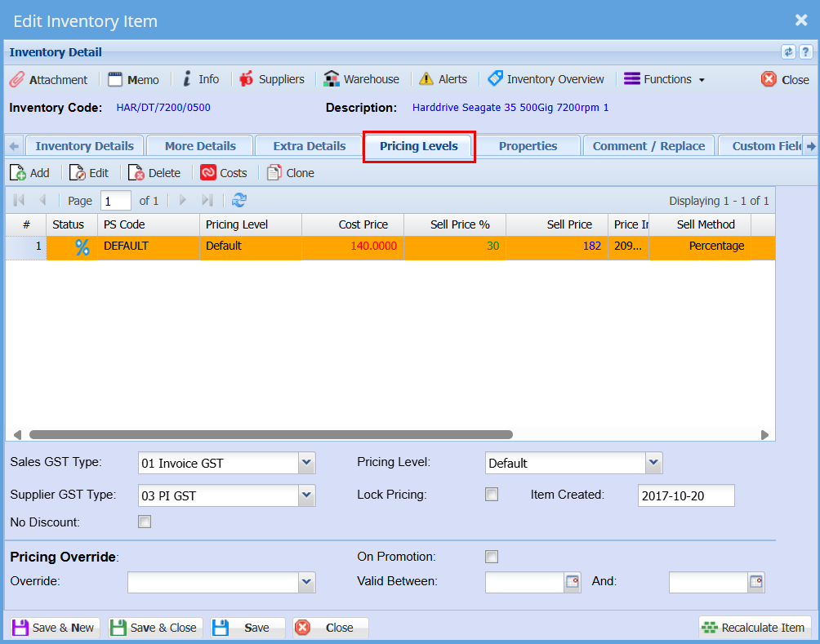Click the horizontal grid scrollbar
The height and width of the screenshot is (644, 820).
(270, 435)
